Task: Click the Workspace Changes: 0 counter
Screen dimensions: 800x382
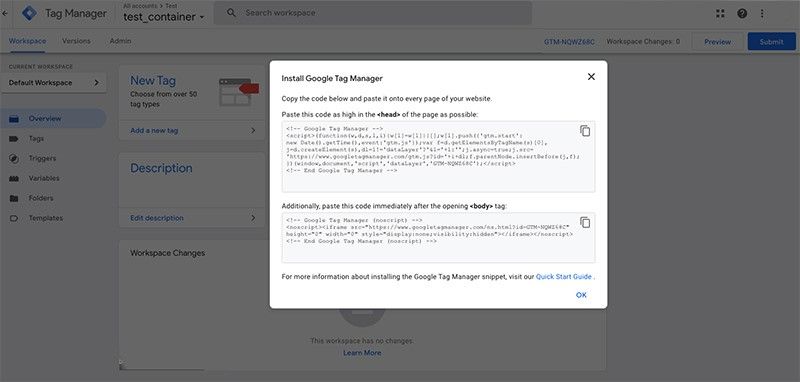Action: click(x=643, y=42)
